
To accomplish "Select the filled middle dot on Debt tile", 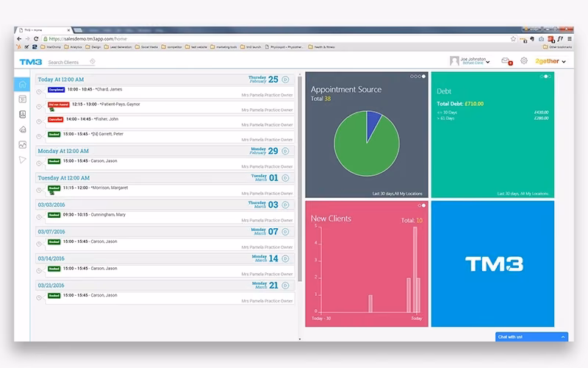I will (545, 77).
